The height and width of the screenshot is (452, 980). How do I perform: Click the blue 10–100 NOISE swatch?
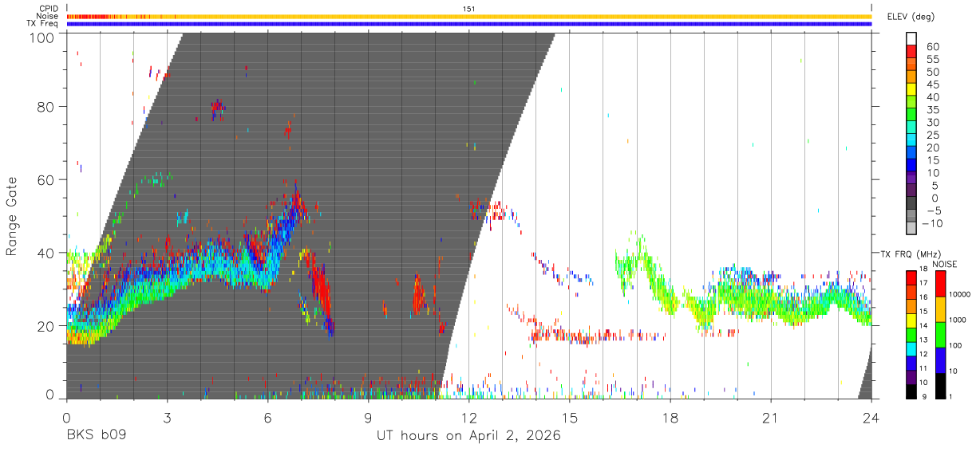coord(941,360)
